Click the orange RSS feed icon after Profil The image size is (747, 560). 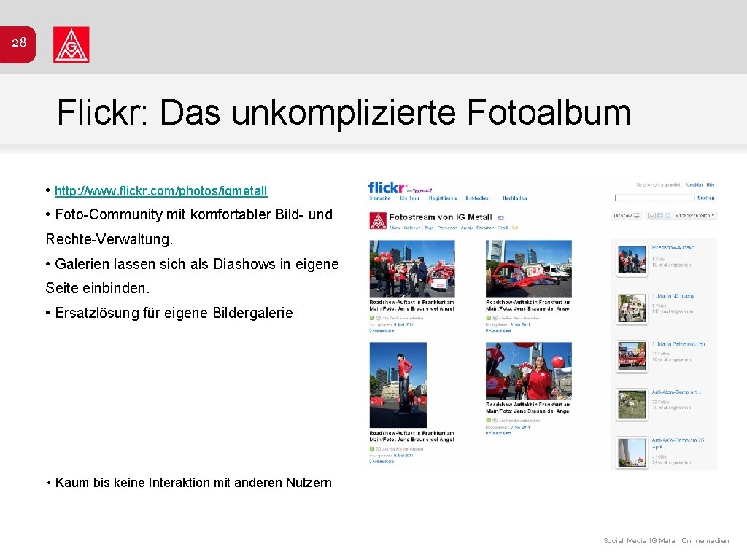tap(514, 227)
